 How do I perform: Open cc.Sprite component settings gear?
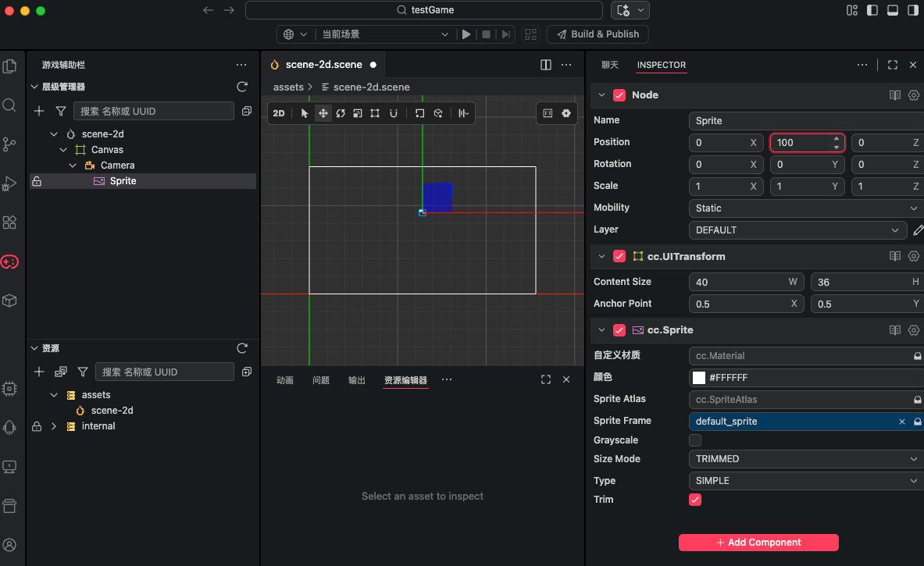pyautogui.click(x=913, y=329)
